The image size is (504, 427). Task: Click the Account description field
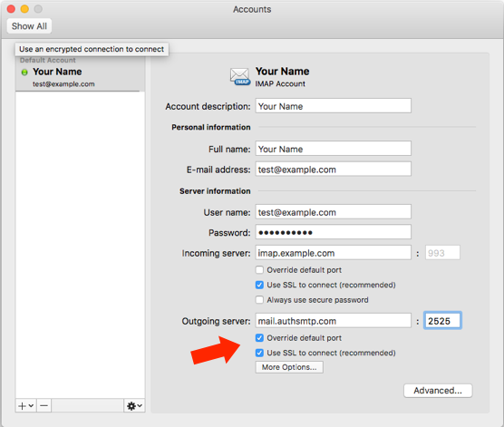333,106
